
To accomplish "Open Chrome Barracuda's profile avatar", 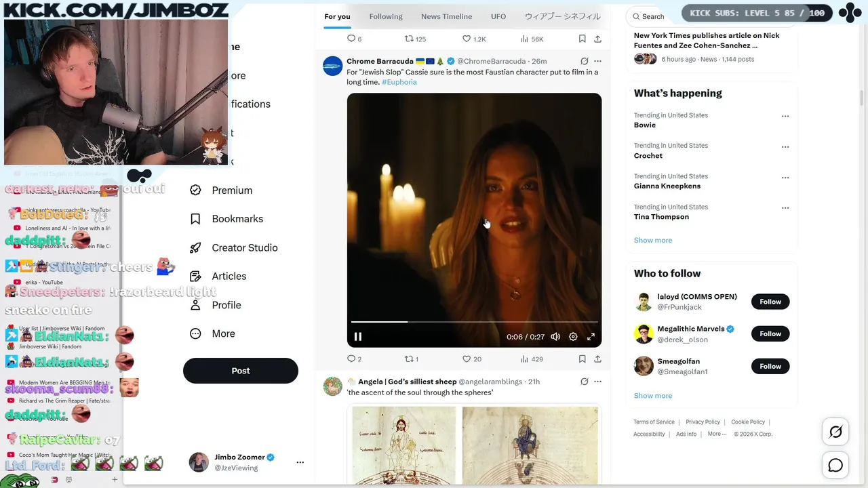I will pos(332,66).
